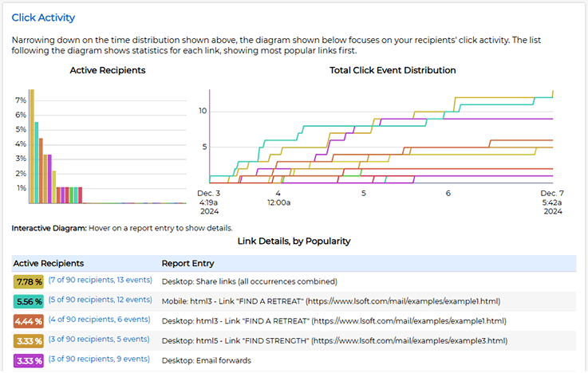Image resolution: width=588 pixels, height=373 pixels.
Task: Click the "Click Activity" section heading
Action: (44, 17)
